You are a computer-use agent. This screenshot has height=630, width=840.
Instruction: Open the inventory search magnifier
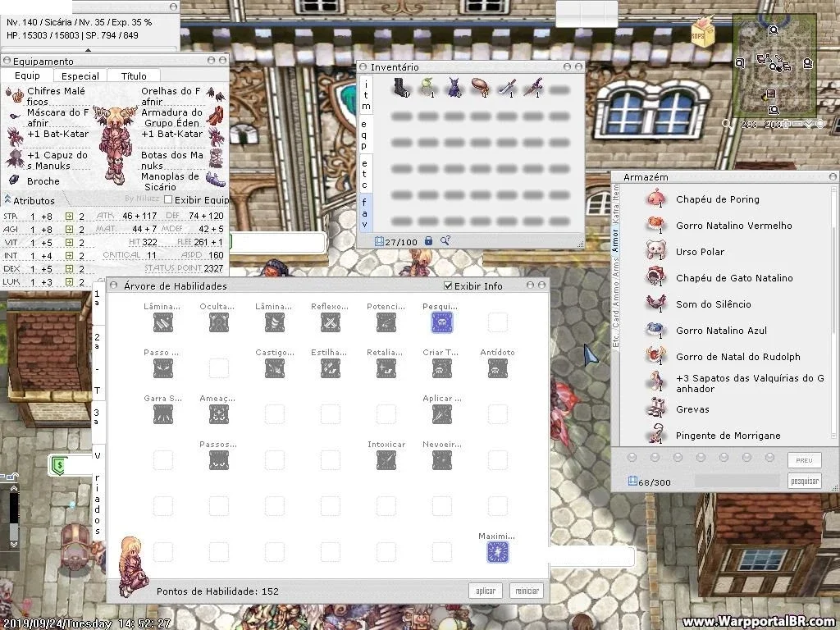(445, 241)
